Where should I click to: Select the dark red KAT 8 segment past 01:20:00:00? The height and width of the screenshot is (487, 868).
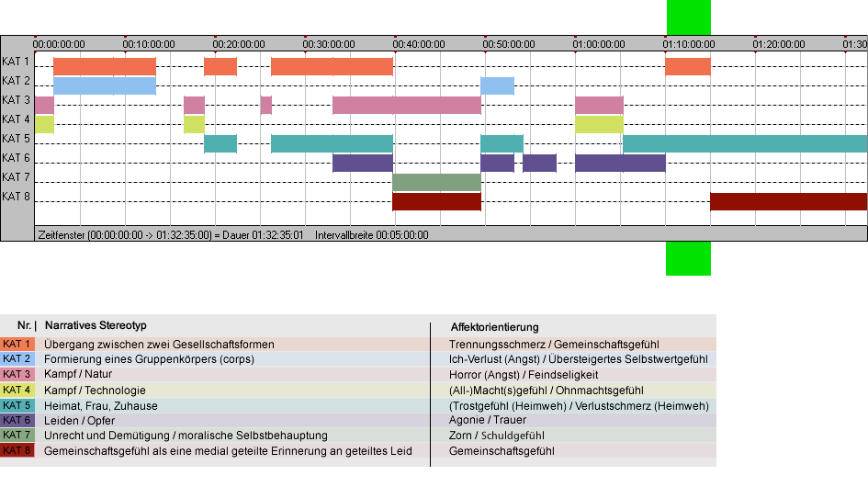pyautogui.click(x=789, y=201)
